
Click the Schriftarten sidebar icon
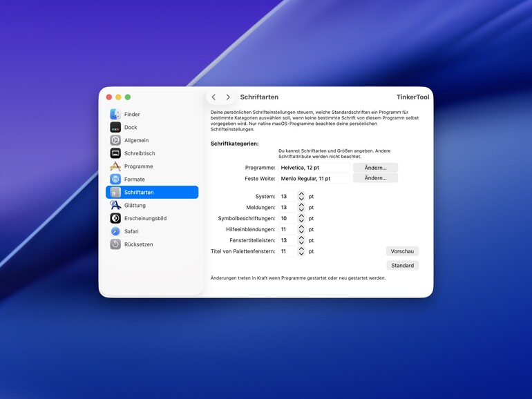click(x=115, y=192)
